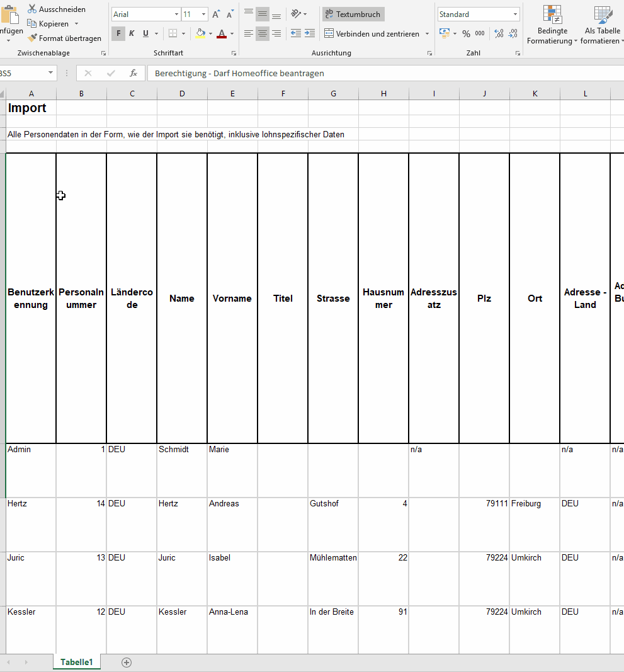Open the Verbinden und zentrieren dropdown arrow

428,33
